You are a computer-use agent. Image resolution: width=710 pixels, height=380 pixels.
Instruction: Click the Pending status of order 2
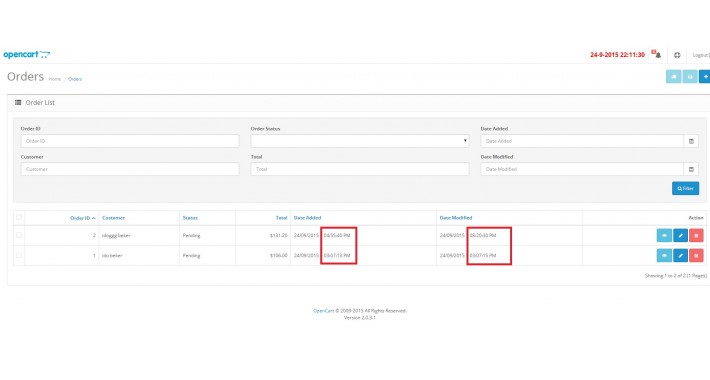192,236
